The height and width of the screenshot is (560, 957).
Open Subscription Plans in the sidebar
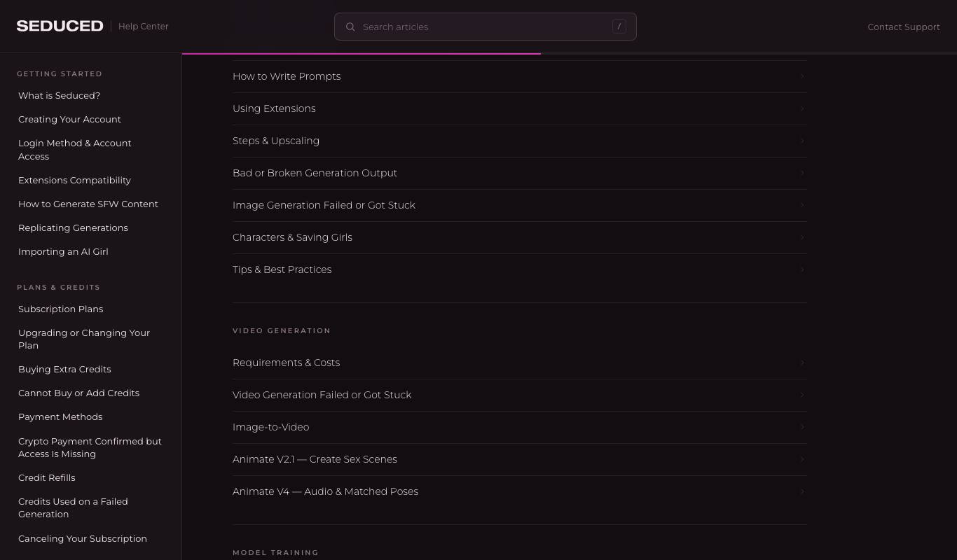60,309
